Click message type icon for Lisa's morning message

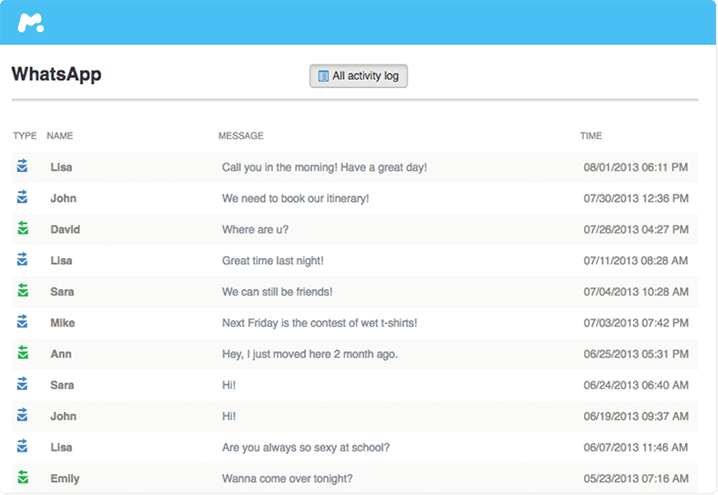click(x=22, y=167)
